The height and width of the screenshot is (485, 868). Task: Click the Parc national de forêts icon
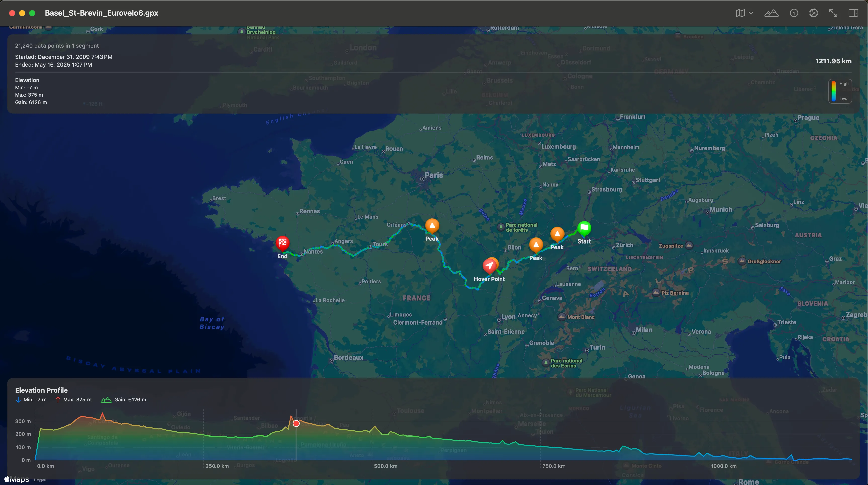click(501, 227)
